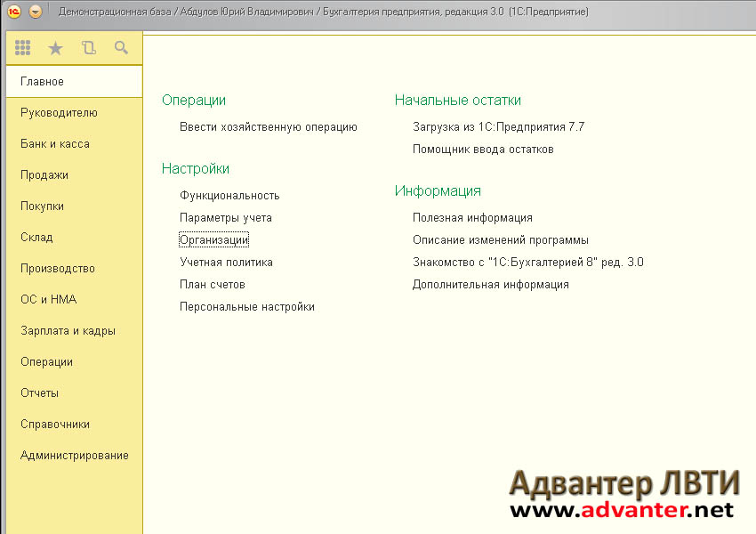The width and height of the screenshot is (756, 534).
Task: Open the Организации link
Action: (x=214, y=239)
